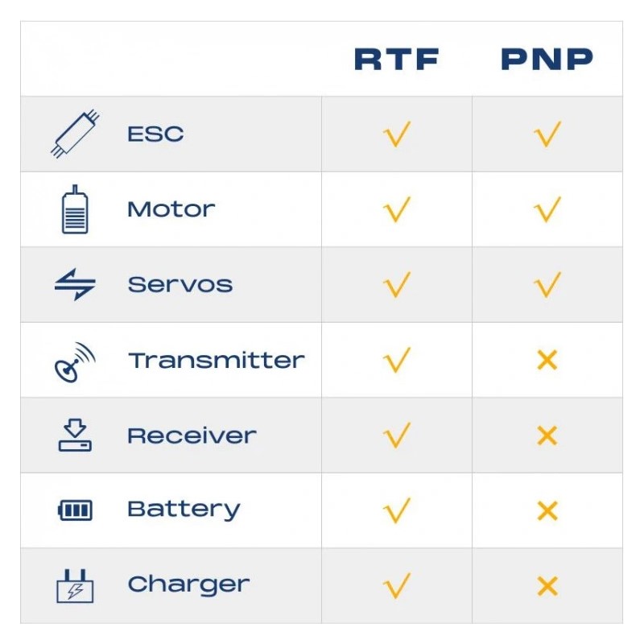
Task: Select the Servos arrows icon
Action: click(x=75, y=284)
